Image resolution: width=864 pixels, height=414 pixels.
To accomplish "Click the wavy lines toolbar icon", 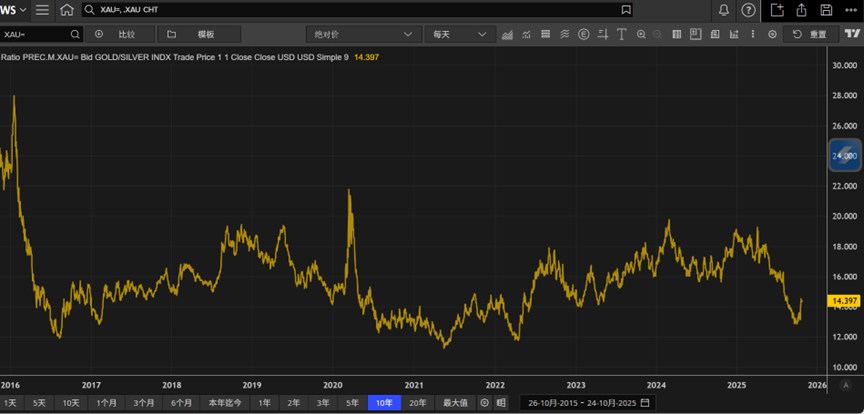I will [x=565, y=34].
